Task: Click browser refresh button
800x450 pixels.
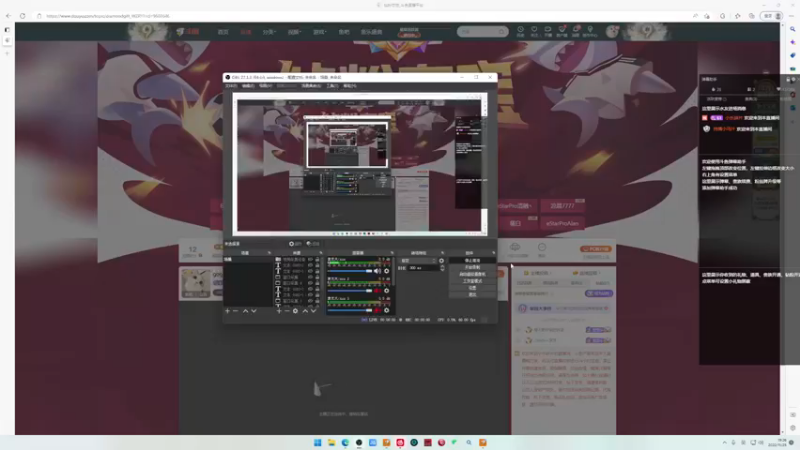Action: [x=22, y=16]
